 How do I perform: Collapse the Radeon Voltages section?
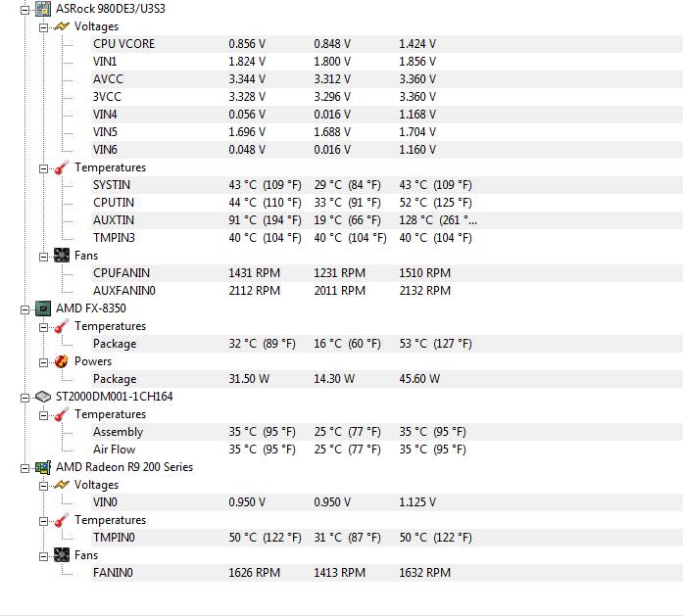[43, 486]
